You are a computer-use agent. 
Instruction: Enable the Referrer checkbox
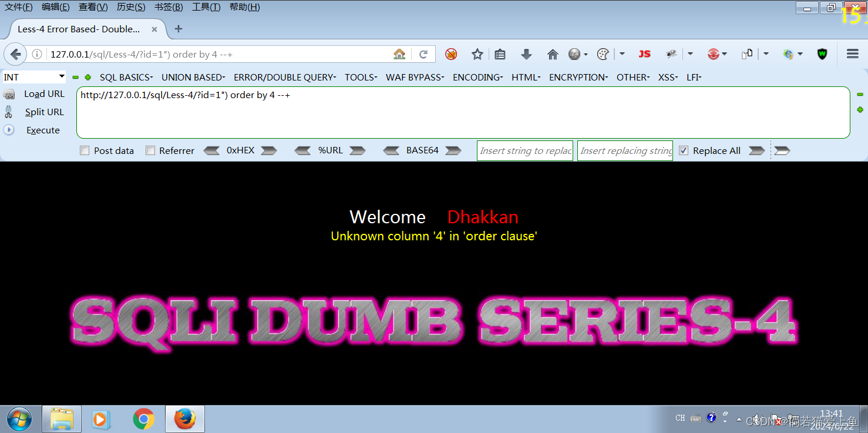pyautogui.click(x=150, y=150)
